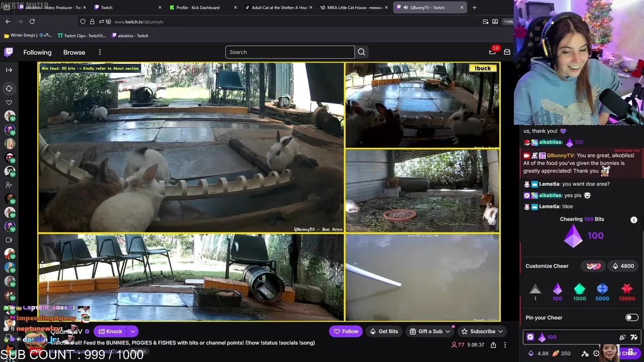Click the purple Knock button

click(110, 331)
